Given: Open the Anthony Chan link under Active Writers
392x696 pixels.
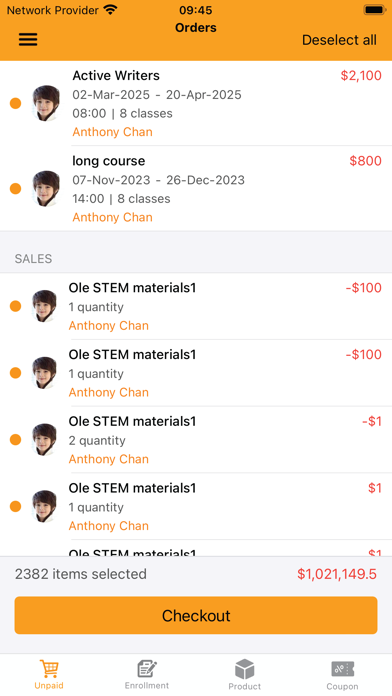Looking at the screenshot, I should pyautogui.click(x=112, y=132).
